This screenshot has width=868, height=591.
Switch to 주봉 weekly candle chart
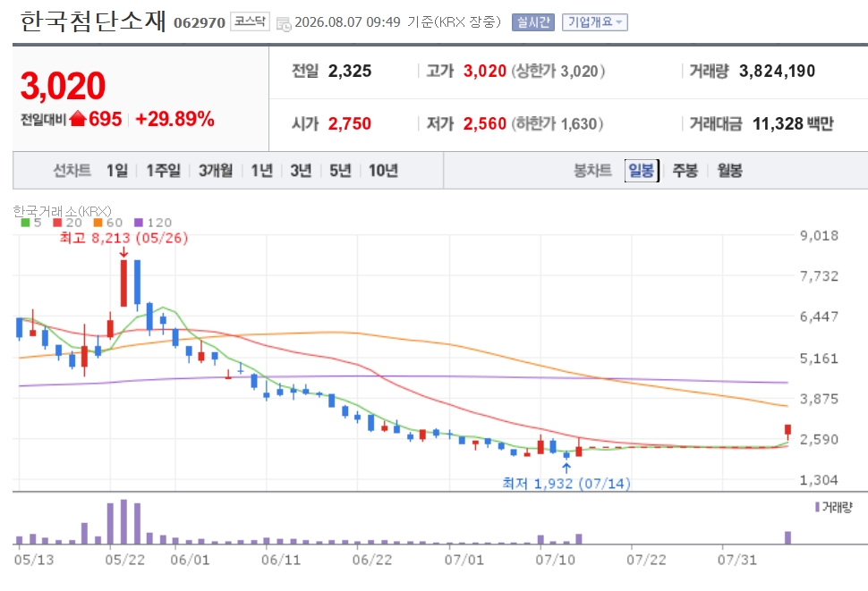685,170
